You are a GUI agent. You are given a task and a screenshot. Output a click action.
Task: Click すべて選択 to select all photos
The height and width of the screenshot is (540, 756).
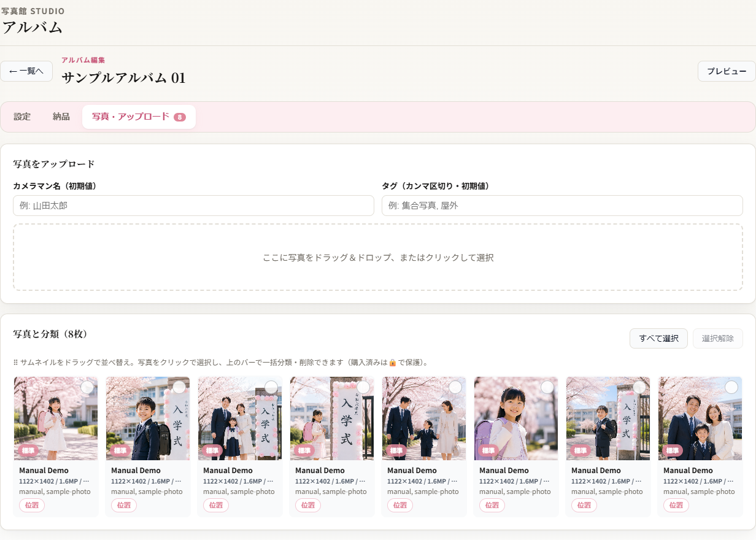pyautogui.click(x=658, y=338)
